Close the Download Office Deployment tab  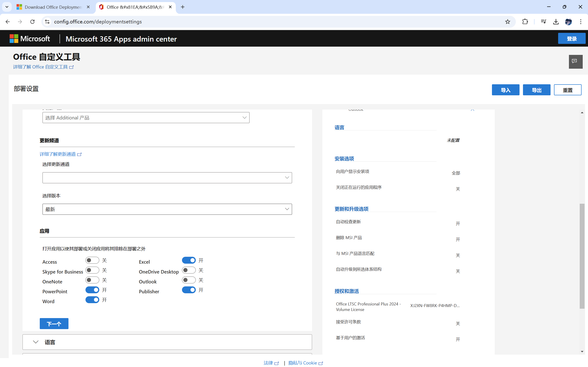click(x=88, y=7)
